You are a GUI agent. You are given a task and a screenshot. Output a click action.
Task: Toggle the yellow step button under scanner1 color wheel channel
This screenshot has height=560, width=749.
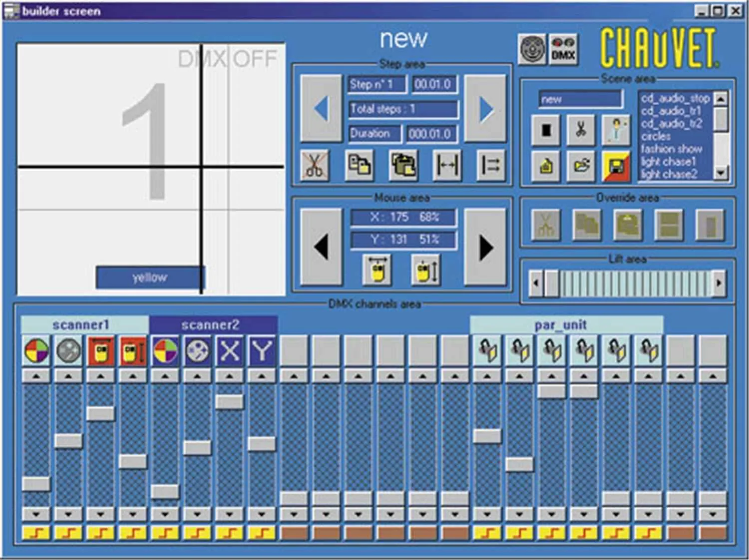pyautogui.click(x=36, y=533)
